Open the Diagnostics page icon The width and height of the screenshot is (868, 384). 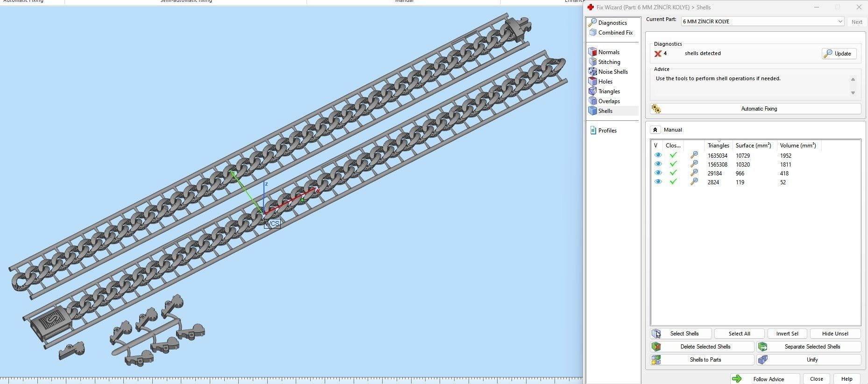point(592,22)
